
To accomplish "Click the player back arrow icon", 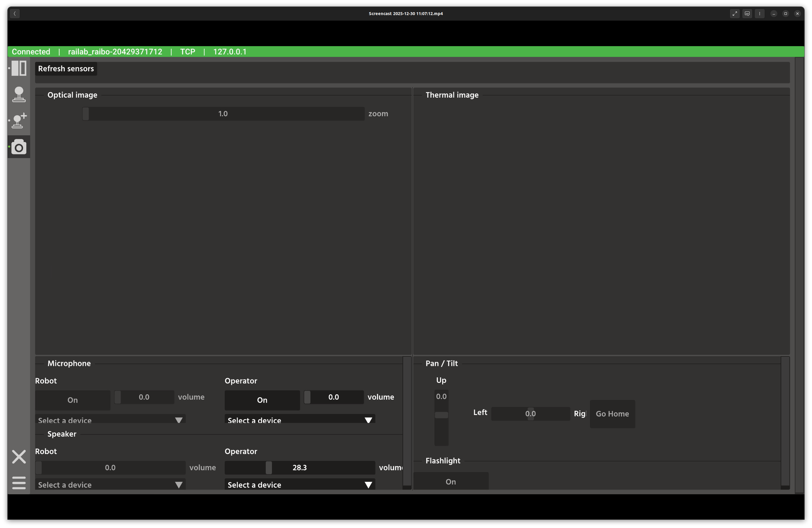I will tap(15, 14).
